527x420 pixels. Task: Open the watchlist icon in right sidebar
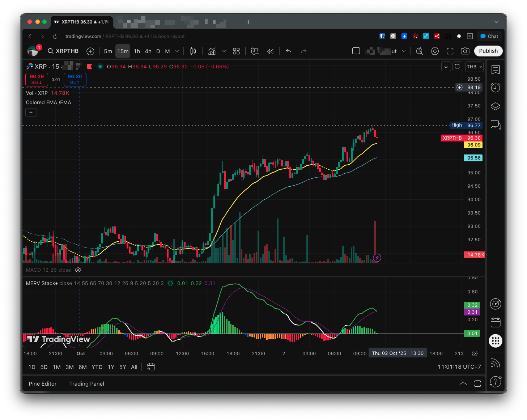(x=496, y=69)
